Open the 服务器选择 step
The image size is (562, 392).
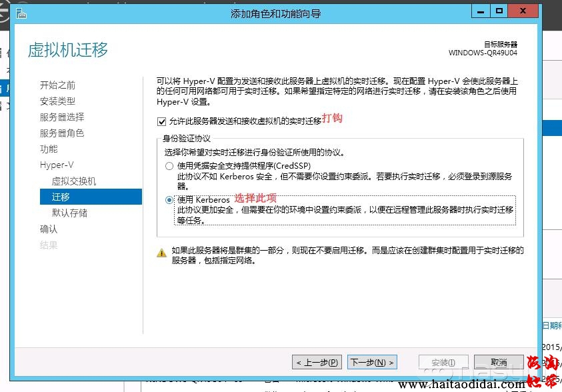(x=61, y=117)
